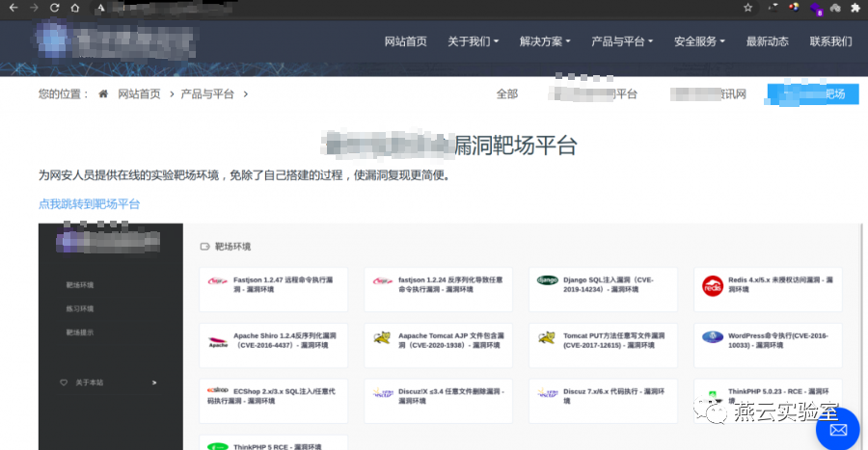Image resolution: width=868 pixels, height=450 pixels.
Task: Click the 靶场环境 heading tag icon
Action: [204, 247]
